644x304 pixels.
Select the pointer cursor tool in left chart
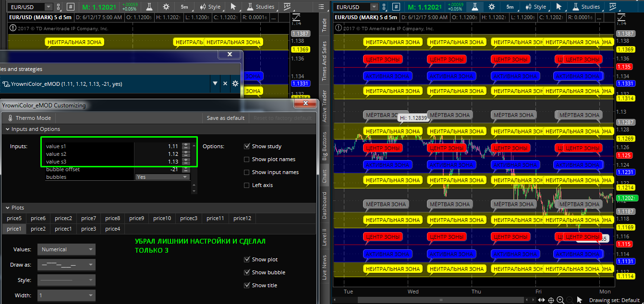233,7
